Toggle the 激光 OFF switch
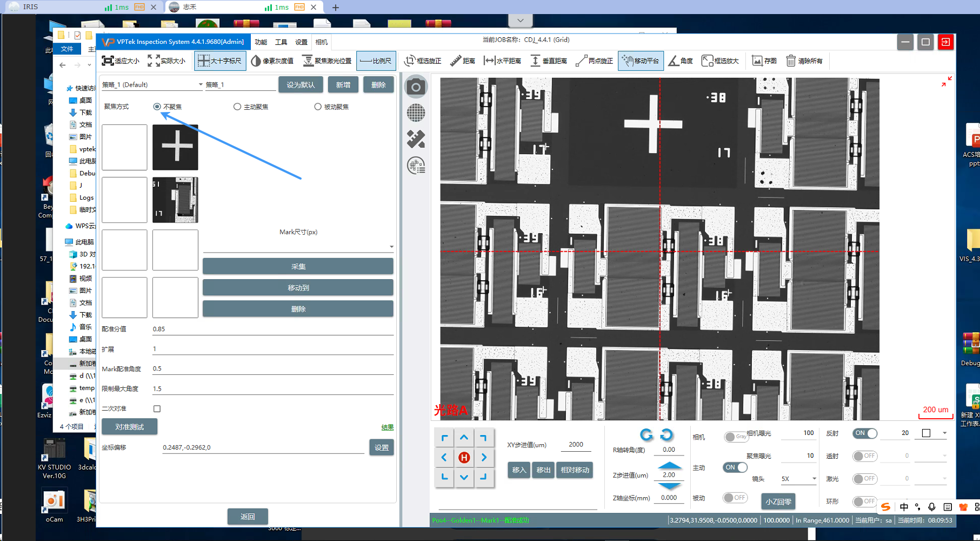 tap(865, 479)
